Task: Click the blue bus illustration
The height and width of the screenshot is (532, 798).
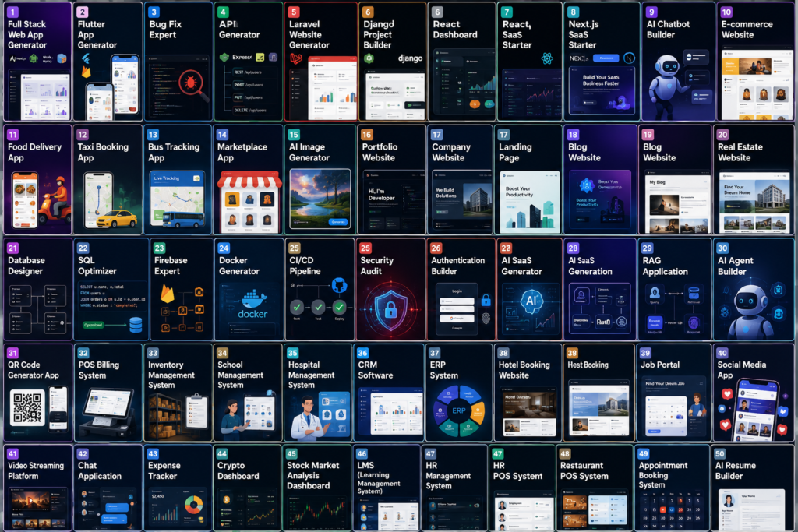Action: coord(182,219)
